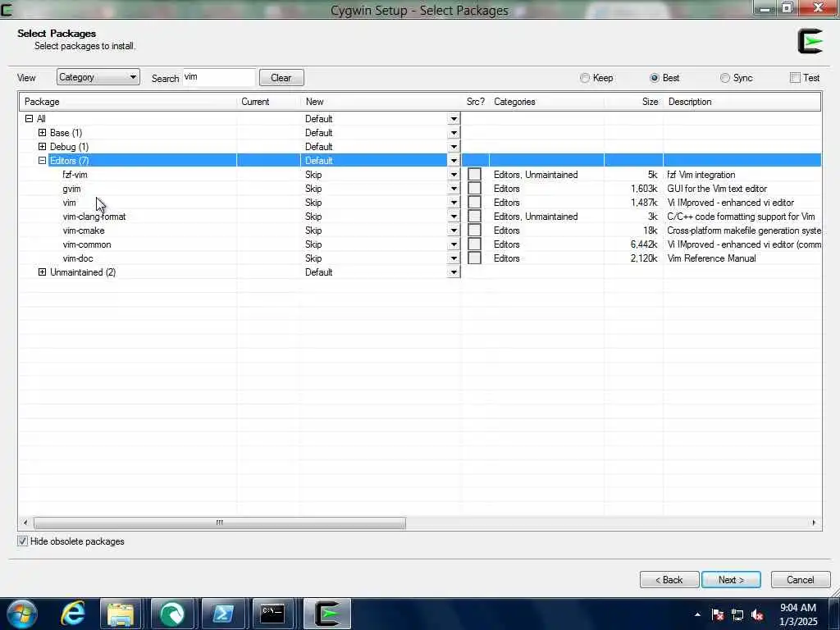The height and width of the screenshot is (630, 840).
Task: Click the taskbar clock 9:04 AM
Action: 797,608
